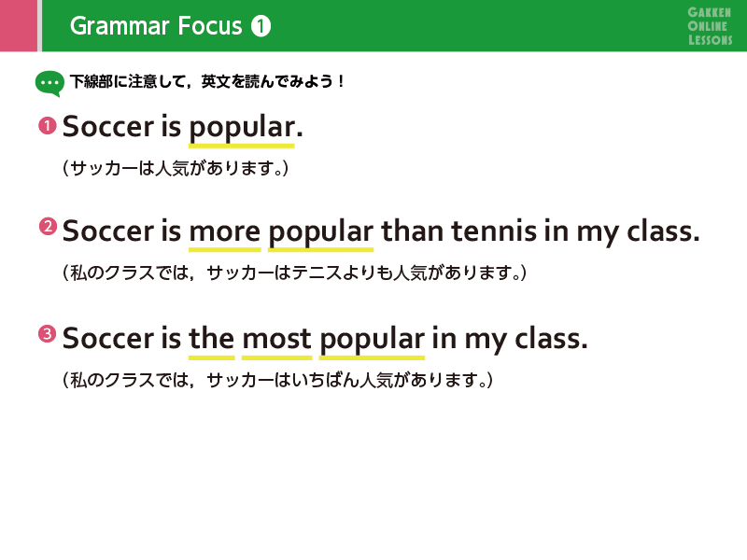This screenshot has width=747, height=560.
Task: Click the pink number 2 bullet
Action: coord(48,226)
